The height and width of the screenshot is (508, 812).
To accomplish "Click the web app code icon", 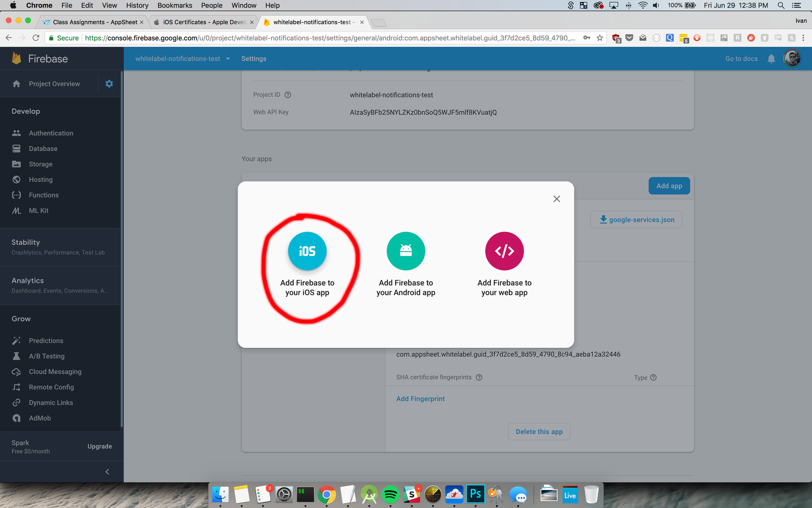I will [504, 251].
